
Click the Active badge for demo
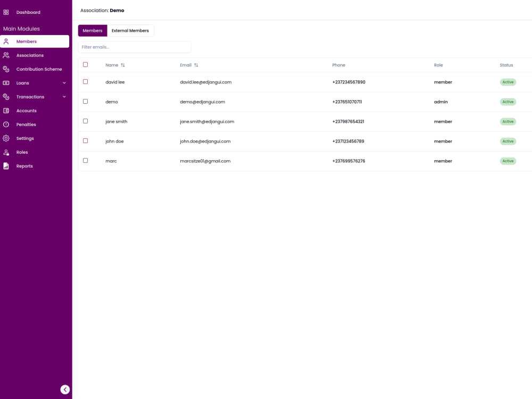pyautogui.click(x=508, y=102)
